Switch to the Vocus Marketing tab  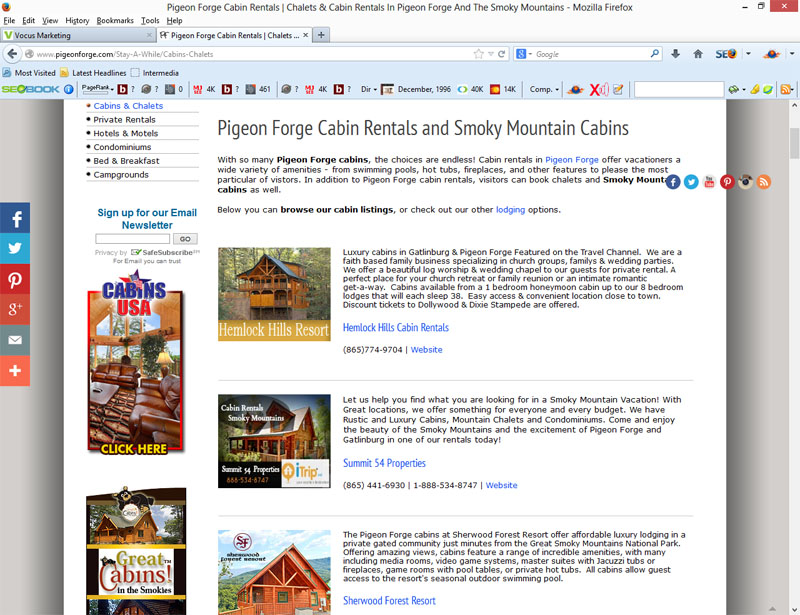pyautogui.click(x=78, y=35)
